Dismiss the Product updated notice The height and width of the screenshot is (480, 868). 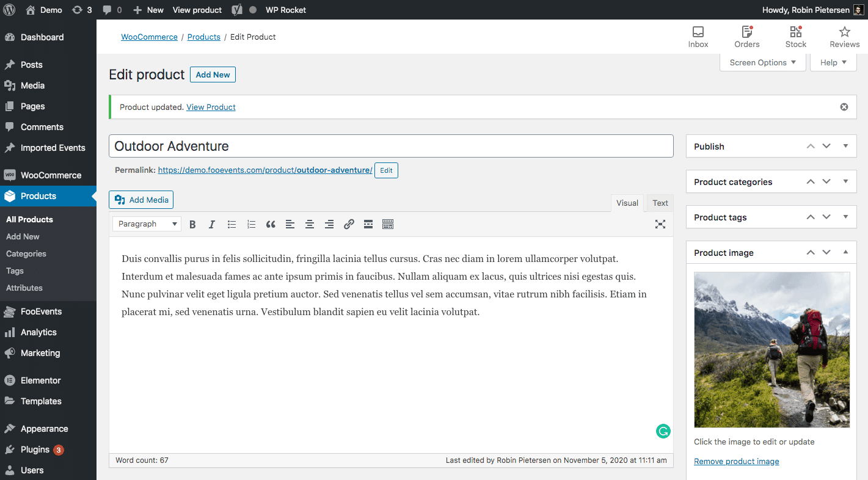coord(844,107)
